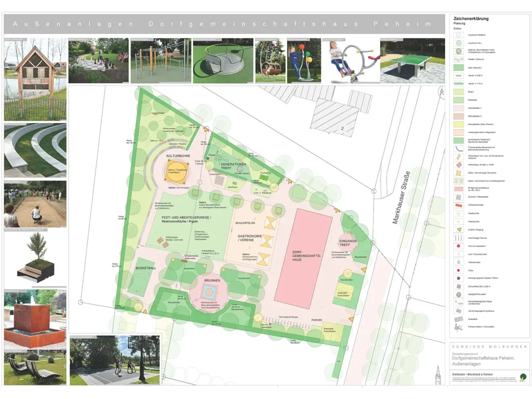
Task: Open the insect hotel photo
Action: pos(35,79)
